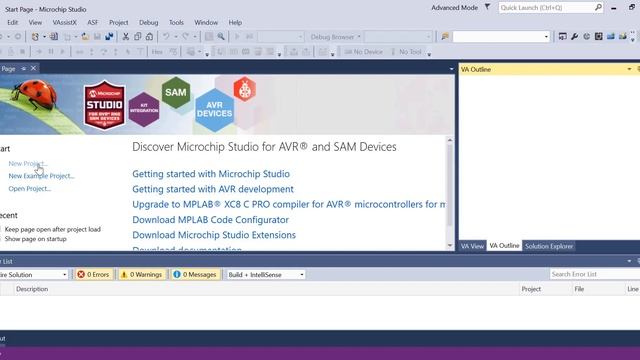
Task: Click the Search Error List field
Action: pos(595,274)
